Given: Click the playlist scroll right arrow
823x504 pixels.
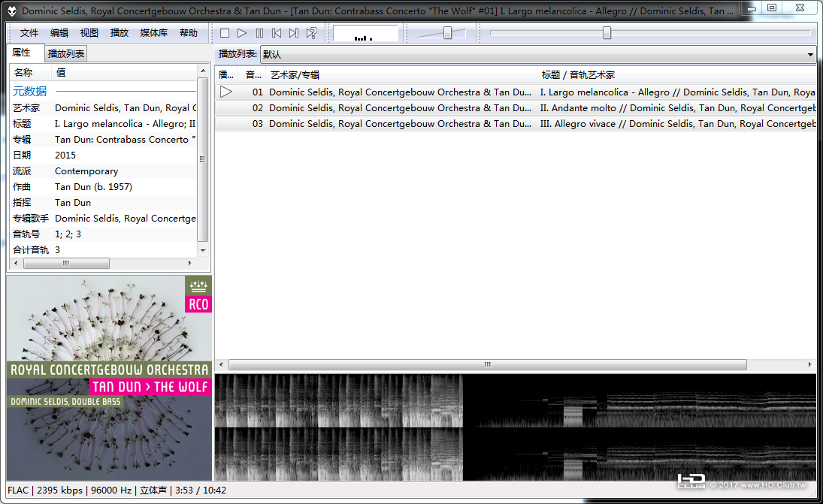Looking at the screenshot, I should click(810, 364).
